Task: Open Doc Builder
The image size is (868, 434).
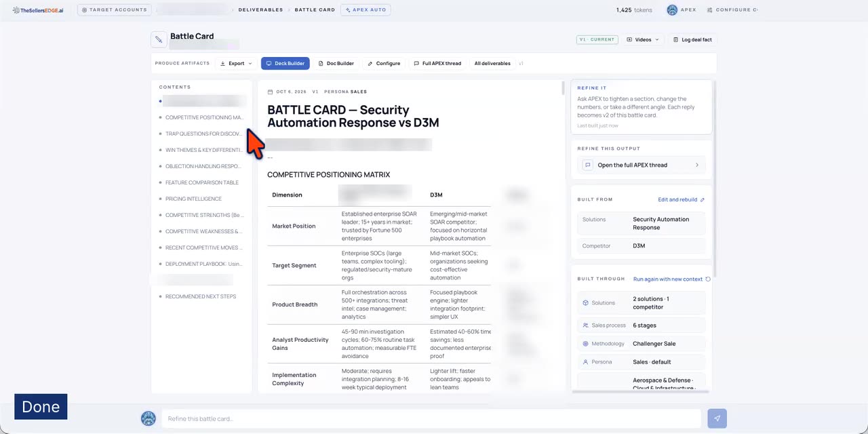Action: click(336, 64)
